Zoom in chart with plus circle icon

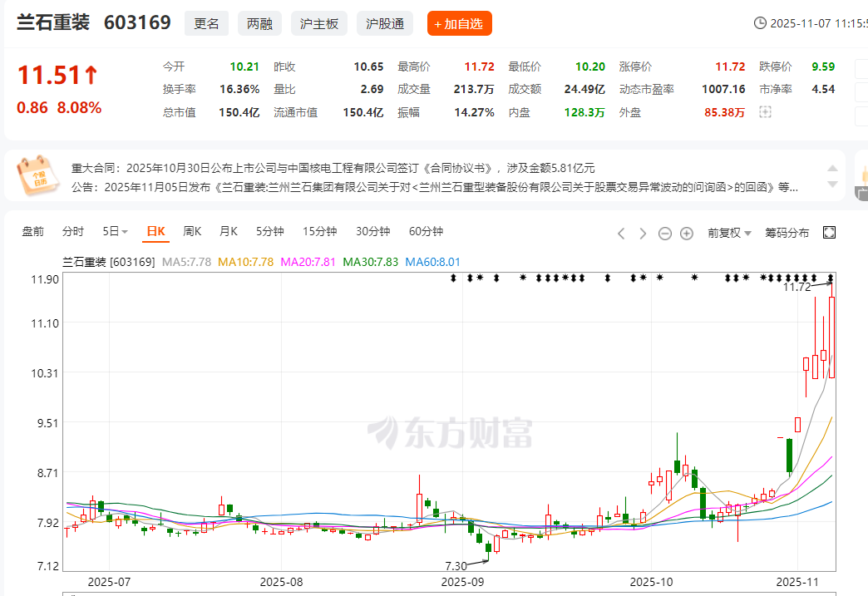pyautogui.click(x=687, y=234)
